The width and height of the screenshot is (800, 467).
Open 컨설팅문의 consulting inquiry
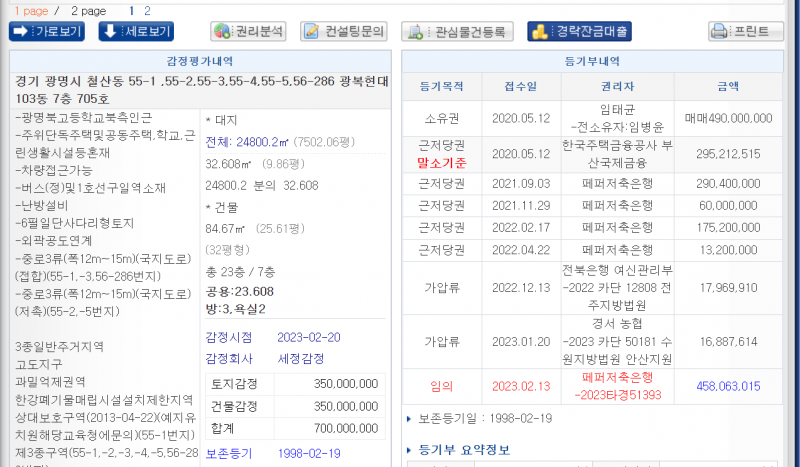[x=344, y=32]
